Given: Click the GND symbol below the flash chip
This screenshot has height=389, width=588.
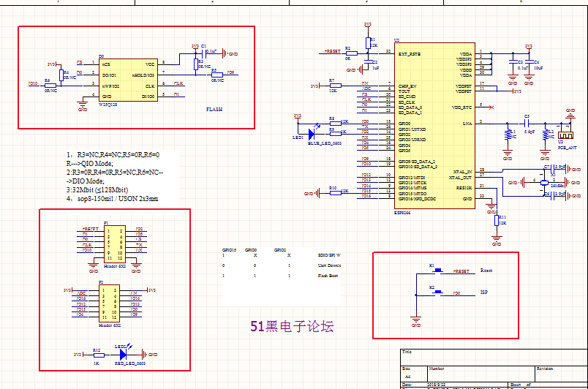Looking at the screenshot, I should click(x=83, y=105).
